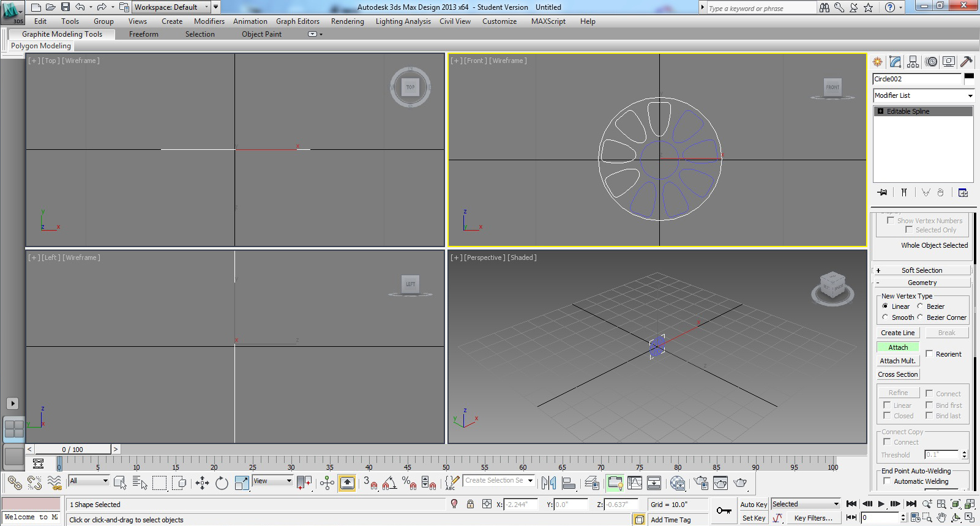Choose the Rectangular Selection Region tool

click(x=160, y=483)
